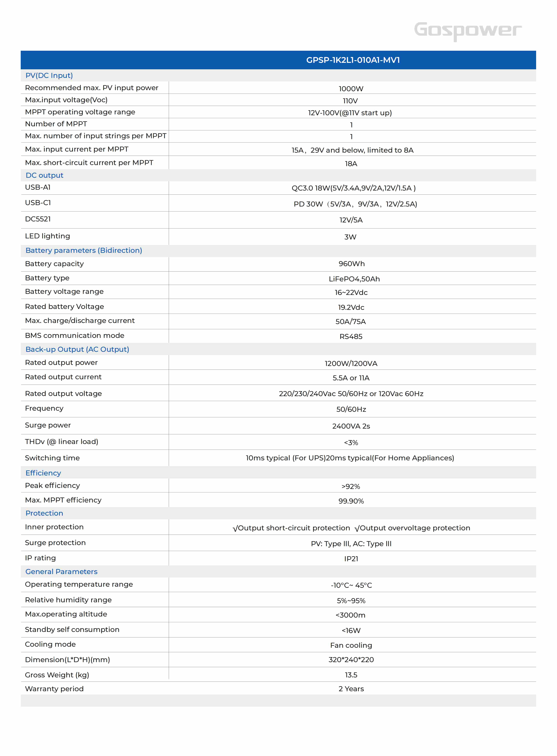The width and height of the screenshot is (557, 756).
Task: Select the Switching time row label
Action: click(x=52, y=458)
